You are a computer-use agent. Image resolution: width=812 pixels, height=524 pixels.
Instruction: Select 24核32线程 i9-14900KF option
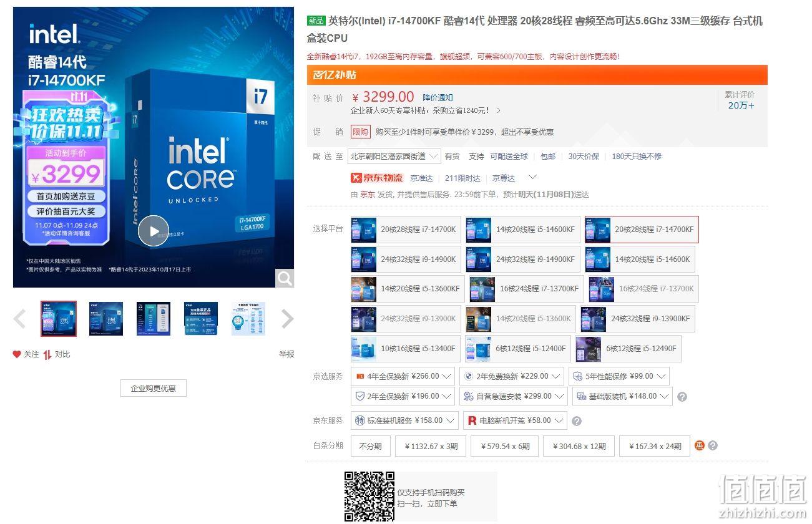coord(522,259)
